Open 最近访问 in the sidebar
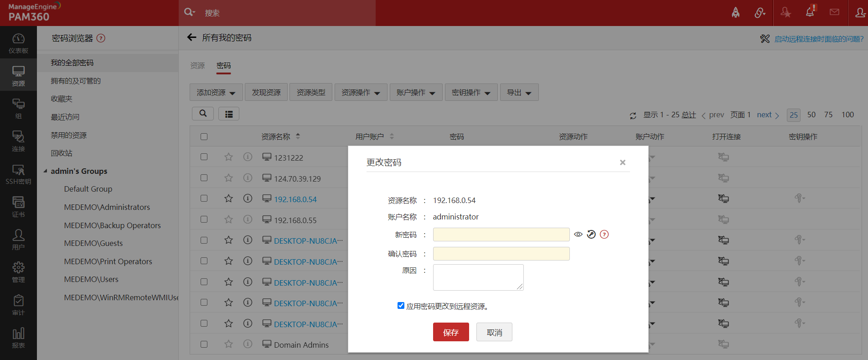Screen dimensions: 868x360 coord(65,117)
